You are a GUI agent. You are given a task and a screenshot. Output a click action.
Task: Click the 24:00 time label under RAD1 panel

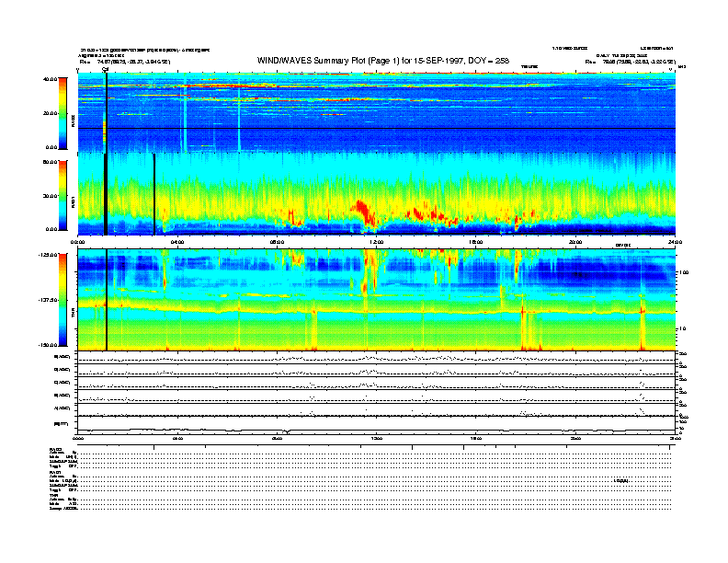click(x=675, y=242)
